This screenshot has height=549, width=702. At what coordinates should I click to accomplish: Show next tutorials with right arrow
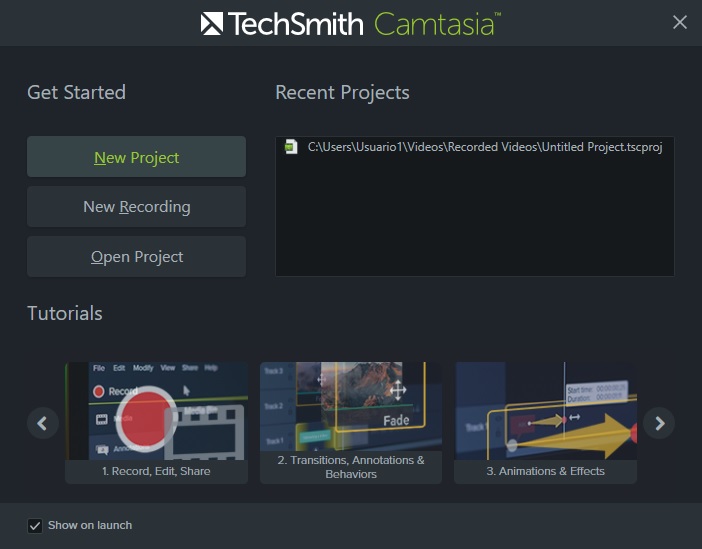(x=659, y=423)
